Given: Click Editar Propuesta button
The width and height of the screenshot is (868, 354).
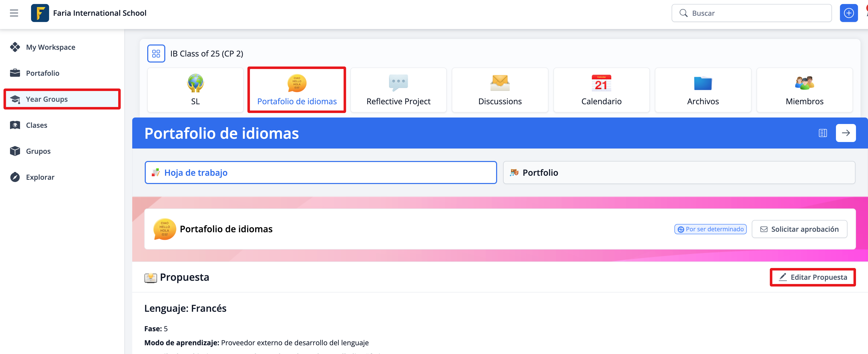Looking at the screenshot, I should [x=812, y=277].
